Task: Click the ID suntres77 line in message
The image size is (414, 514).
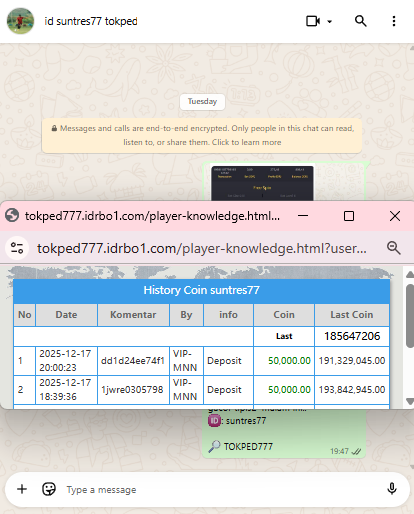Action: (x=237, y=421)
